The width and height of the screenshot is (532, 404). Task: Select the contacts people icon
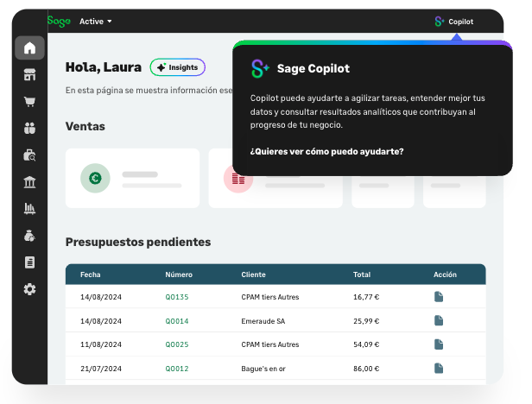pyautogui.click(x=30, y=129)
